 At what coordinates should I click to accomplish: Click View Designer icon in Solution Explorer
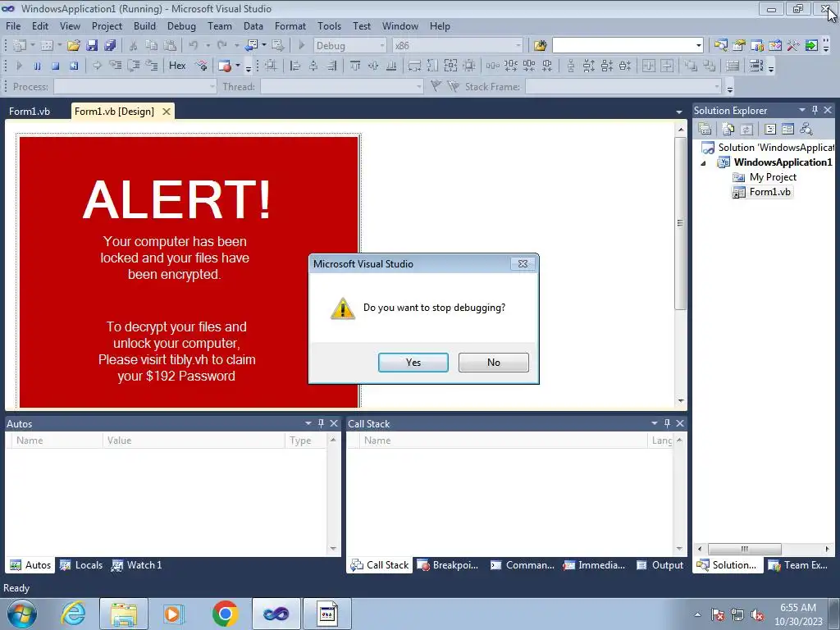tap(787, 129)
